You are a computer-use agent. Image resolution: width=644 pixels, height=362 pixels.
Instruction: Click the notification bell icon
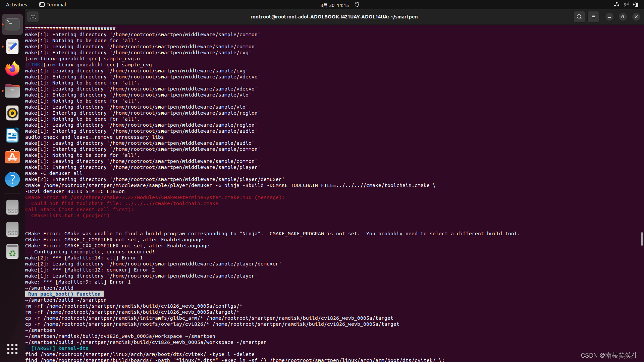click(357, 5)
